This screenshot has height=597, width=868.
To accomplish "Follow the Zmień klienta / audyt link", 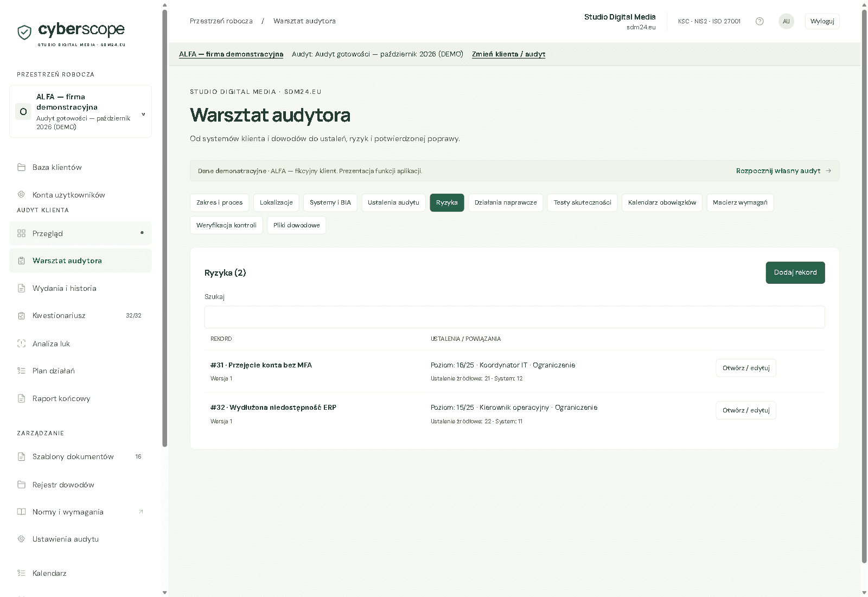I will [508, 54].
